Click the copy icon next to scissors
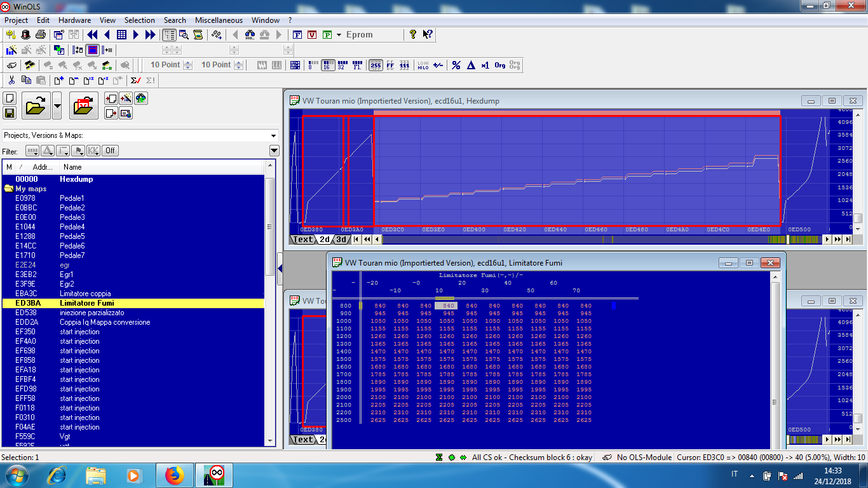Image resolution: width=868 pixels, height=488 pixels. [x=26, y=80]
